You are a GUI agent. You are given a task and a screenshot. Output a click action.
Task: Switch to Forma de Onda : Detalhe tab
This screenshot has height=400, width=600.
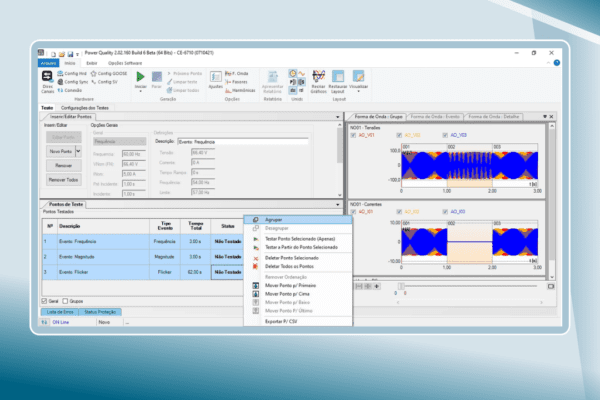494,116
